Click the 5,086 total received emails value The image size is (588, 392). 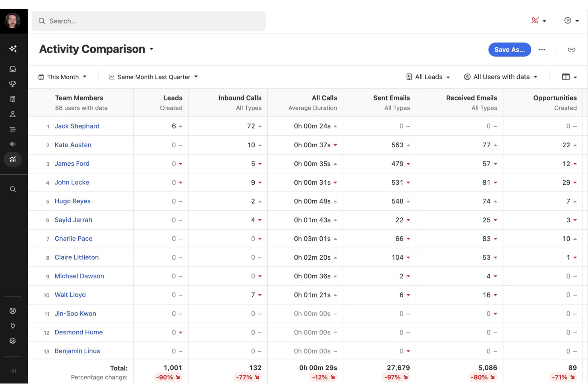pos(487,368)
